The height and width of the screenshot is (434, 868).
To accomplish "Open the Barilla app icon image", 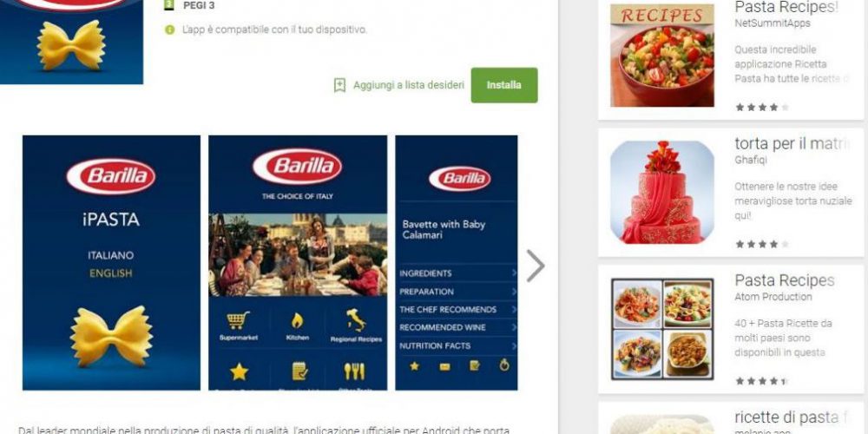I will pyautogui.click(x=71, y=42).
